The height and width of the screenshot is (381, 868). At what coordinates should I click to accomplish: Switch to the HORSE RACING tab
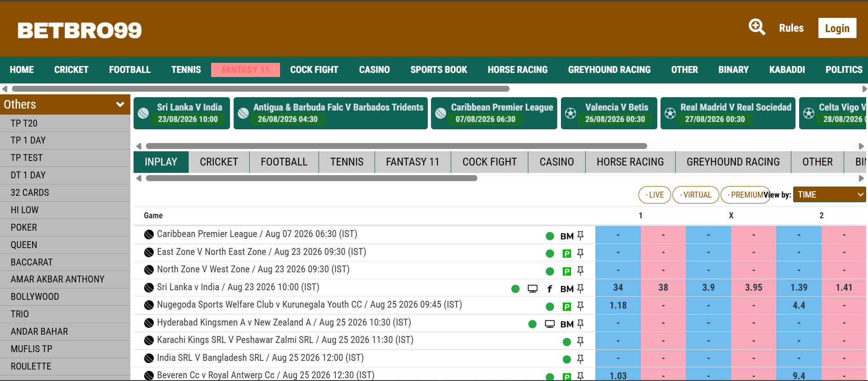click(630, 162)
